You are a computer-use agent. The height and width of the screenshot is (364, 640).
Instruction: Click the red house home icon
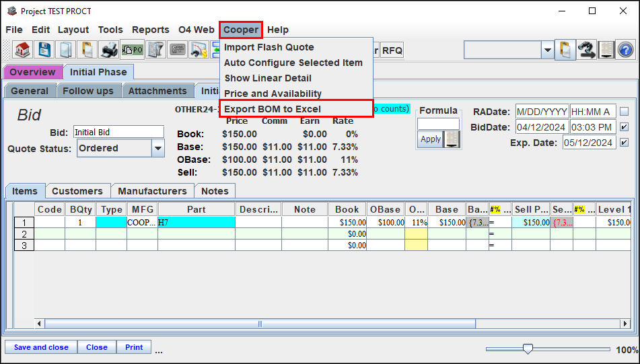[22, 50]
